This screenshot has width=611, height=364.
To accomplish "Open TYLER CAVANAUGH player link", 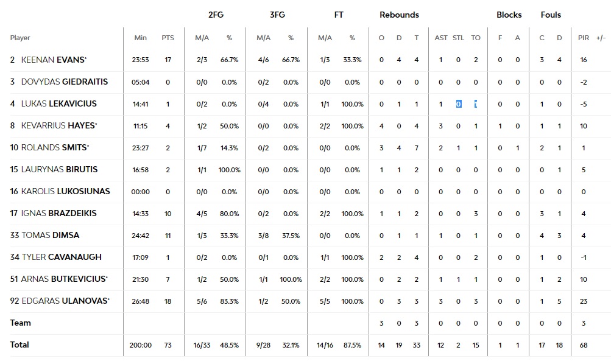I will 62,257.
